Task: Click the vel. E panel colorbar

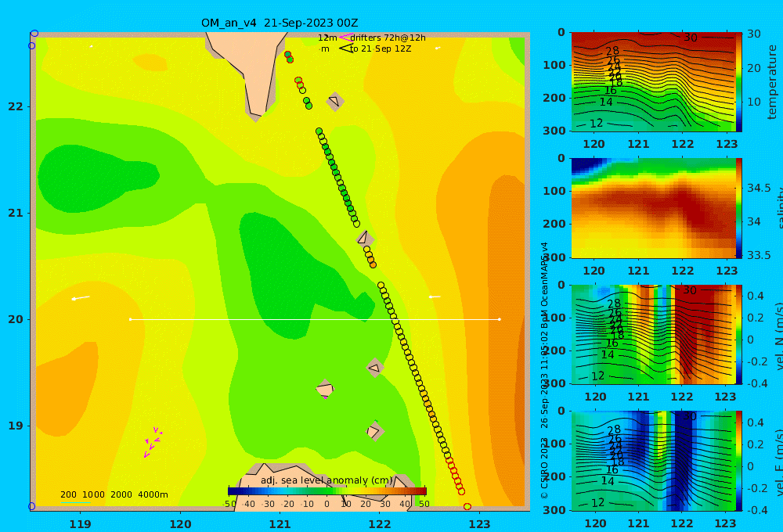Action: coord(739,461)
